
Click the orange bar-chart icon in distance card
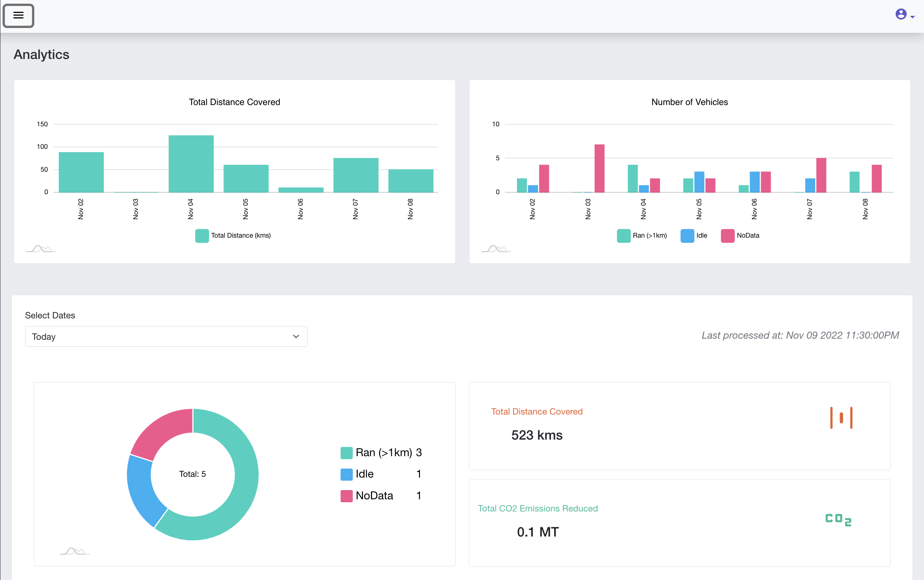[x=841, y=418]
